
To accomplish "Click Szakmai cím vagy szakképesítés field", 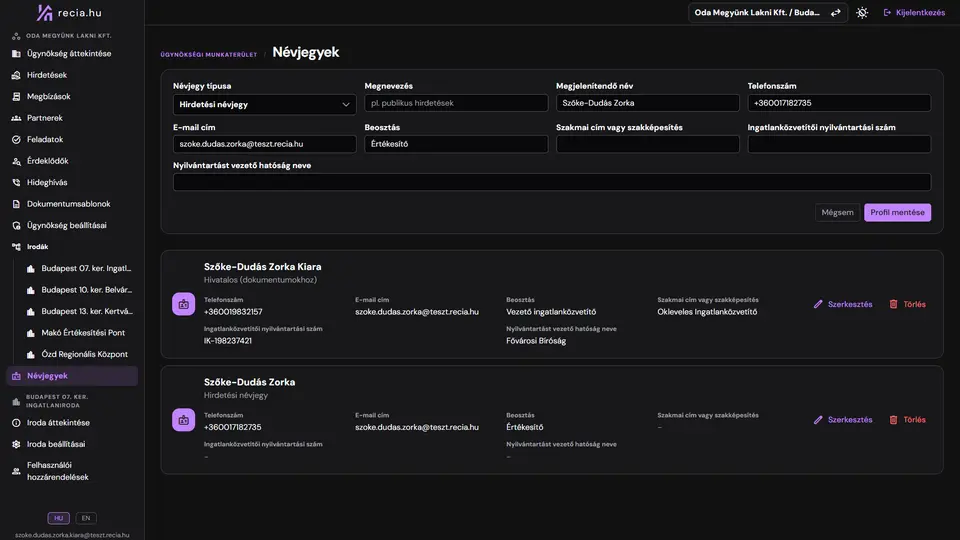I will (x=648, y=144).
